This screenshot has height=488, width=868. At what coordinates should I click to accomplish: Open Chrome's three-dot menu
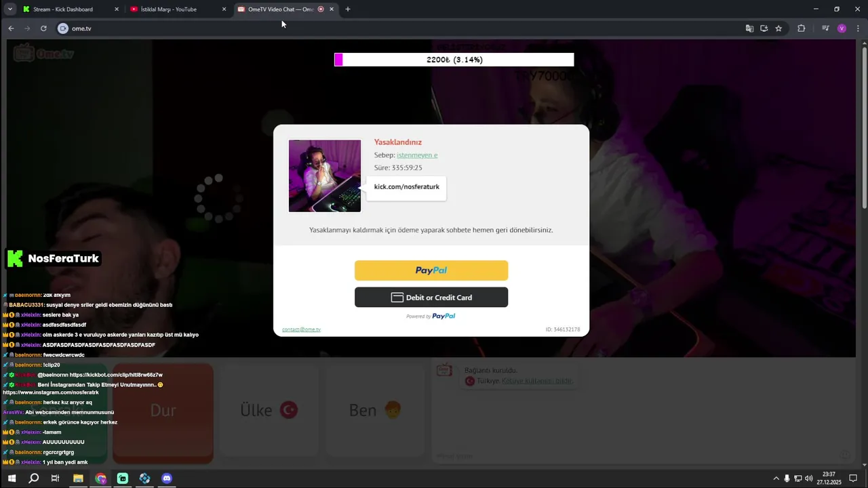856,28
